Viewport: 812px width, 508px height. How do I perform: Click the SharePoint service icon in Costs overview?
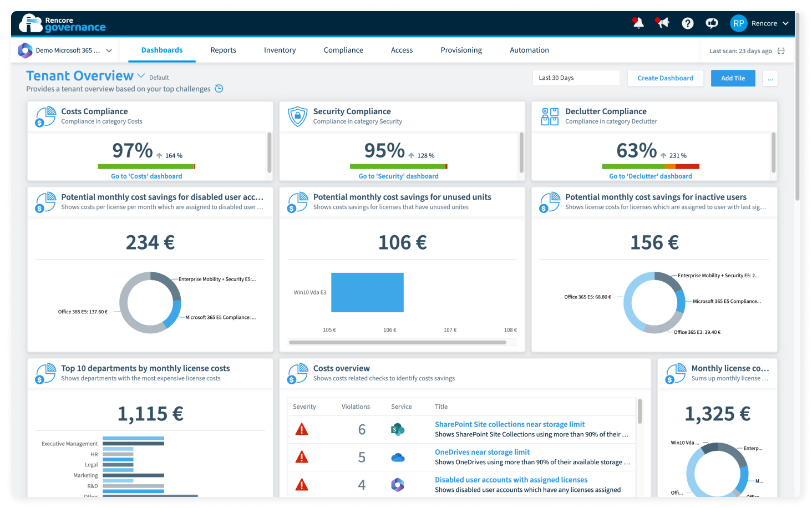(397, 429)
